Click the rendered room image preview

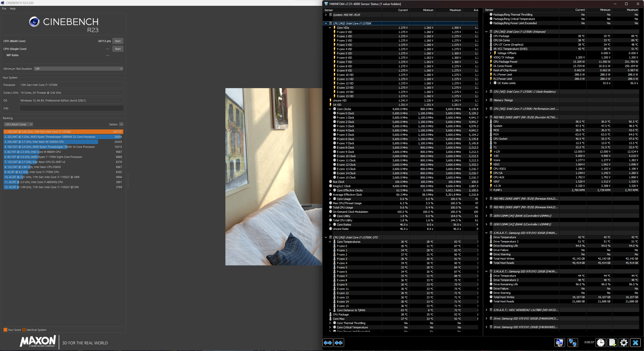click(x=274, y=177)
